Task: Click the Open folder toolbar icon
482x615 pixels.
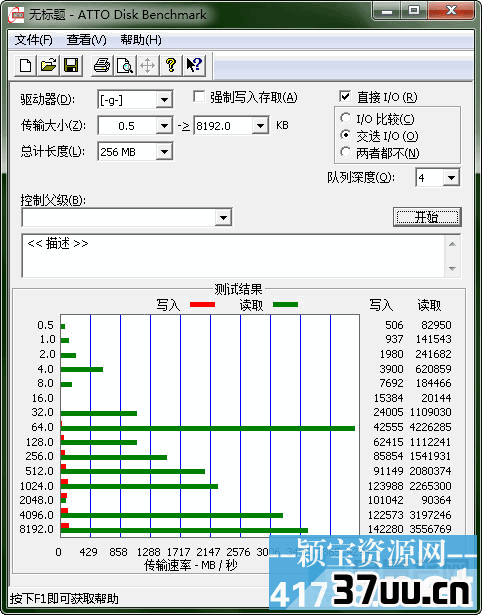Action: tap(48, 65)
